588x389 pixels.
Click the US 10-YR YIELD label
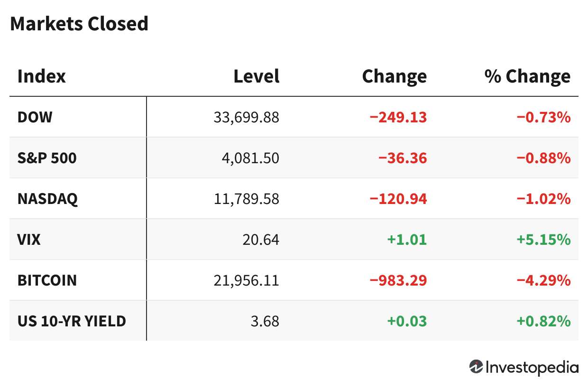[x=72, y=321]
